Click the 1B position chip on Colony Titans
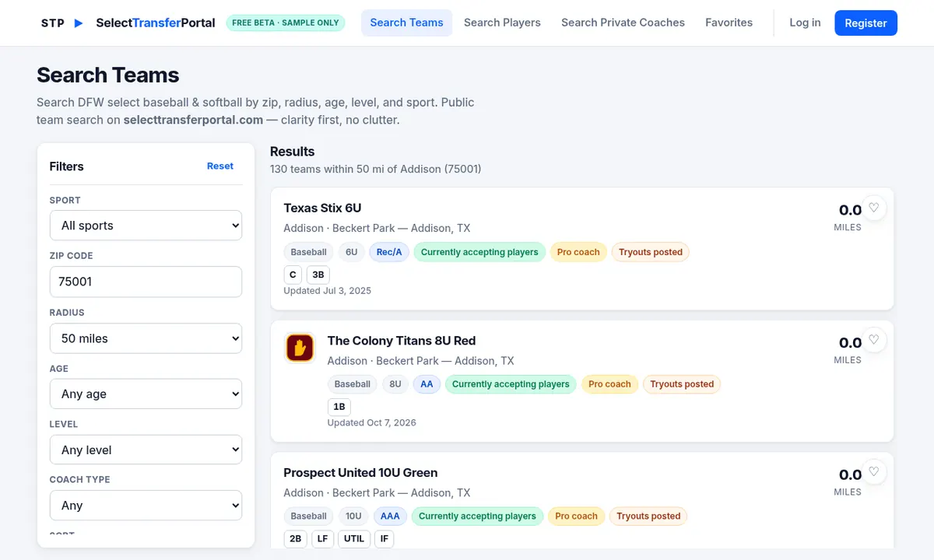Image resolution: width=934 pixels, height=560 pixels. [339, 407]
